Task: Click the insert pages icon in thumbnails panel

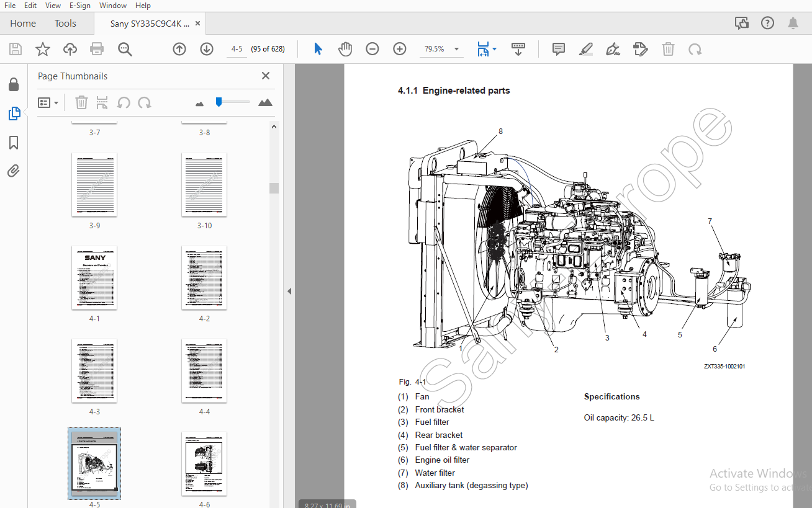Action: click(102, 102)
